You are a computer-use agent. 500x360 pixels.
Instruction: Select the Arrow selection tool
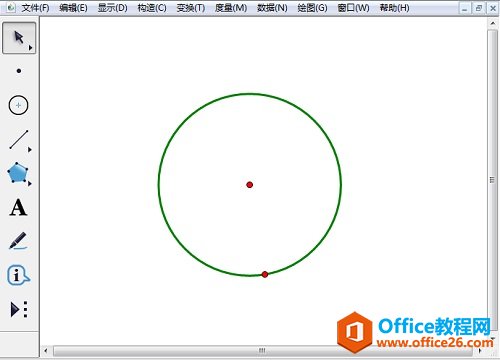[x=19, y=38]
